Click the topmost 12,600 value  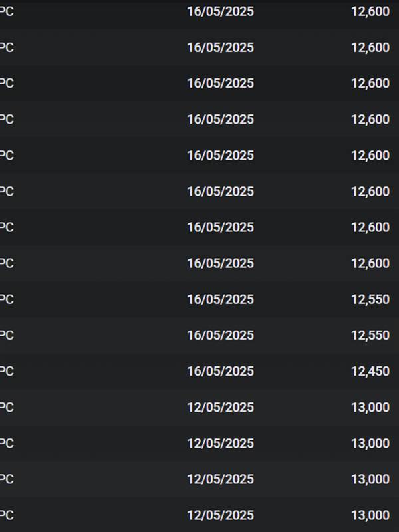(x=370, y=11)
